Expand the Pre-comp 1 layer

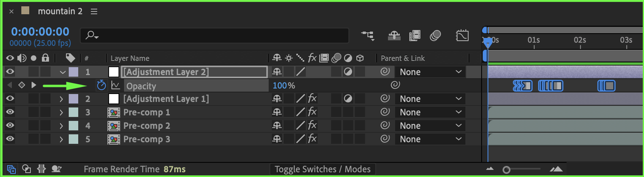click(x=61, y=112)
